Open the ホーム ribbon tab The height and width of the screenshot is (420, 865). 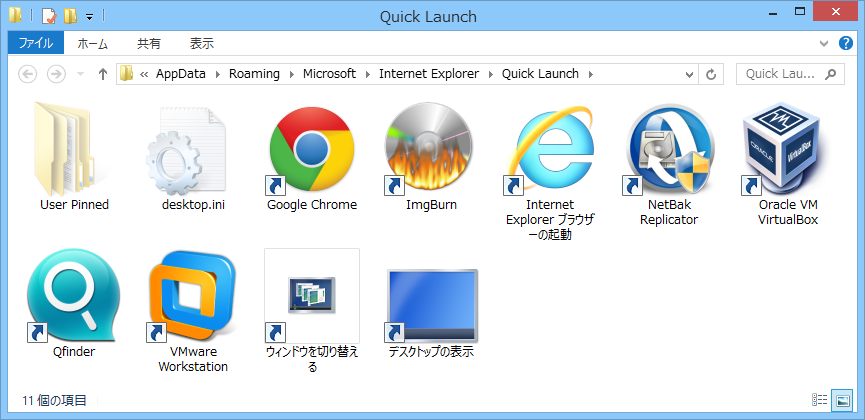tap(93, 44)
